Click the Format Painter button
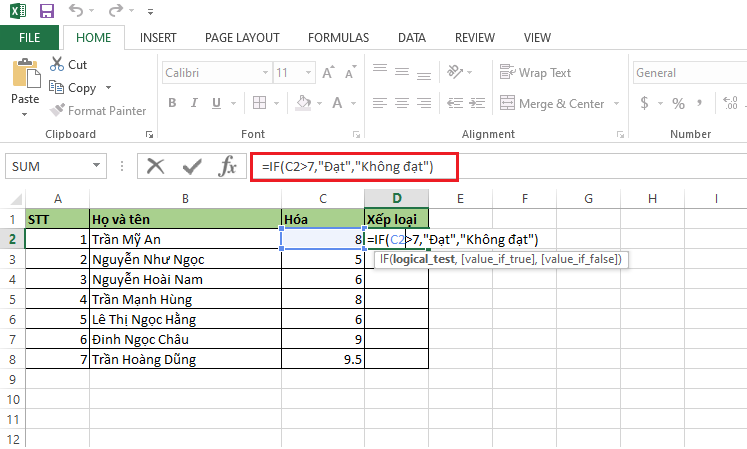 (x=98, y=111)
